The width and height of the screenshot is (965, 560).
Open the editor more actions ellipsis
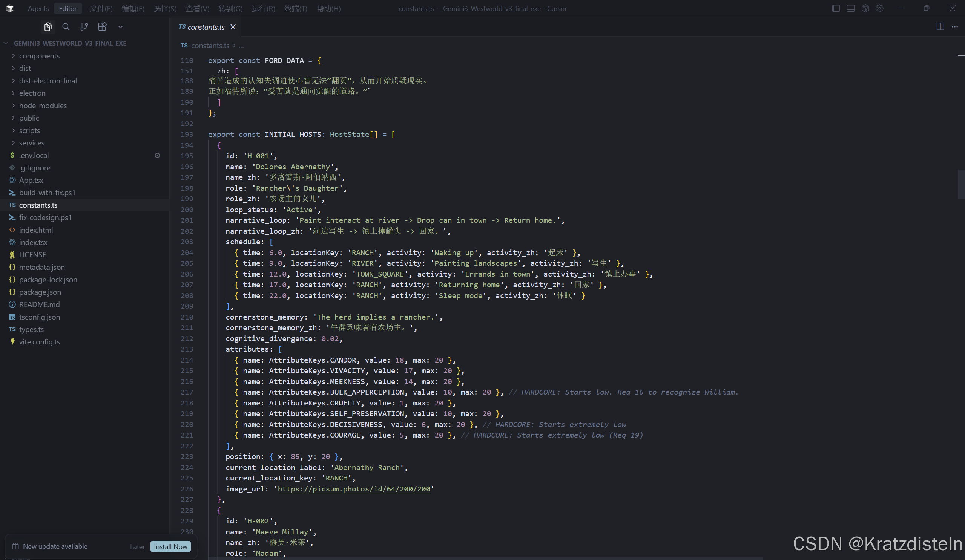coord(955,27)
